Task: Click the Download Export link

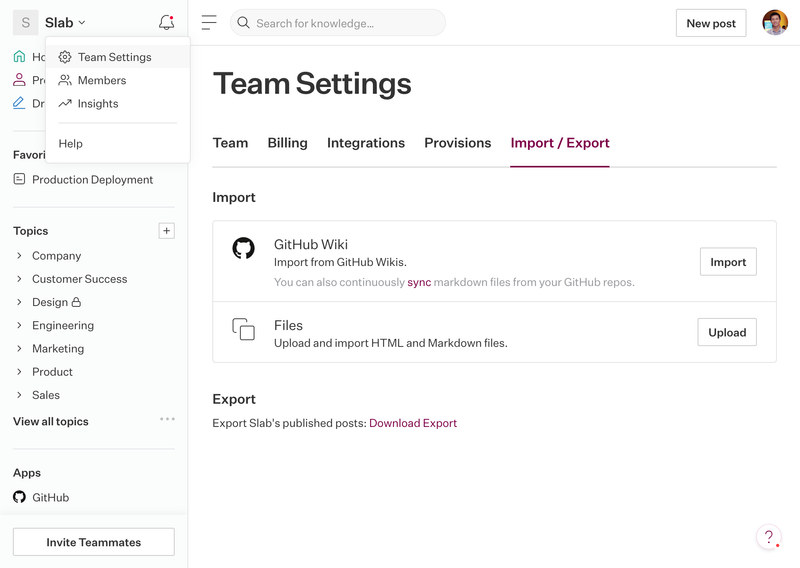Action: (413, 423)
